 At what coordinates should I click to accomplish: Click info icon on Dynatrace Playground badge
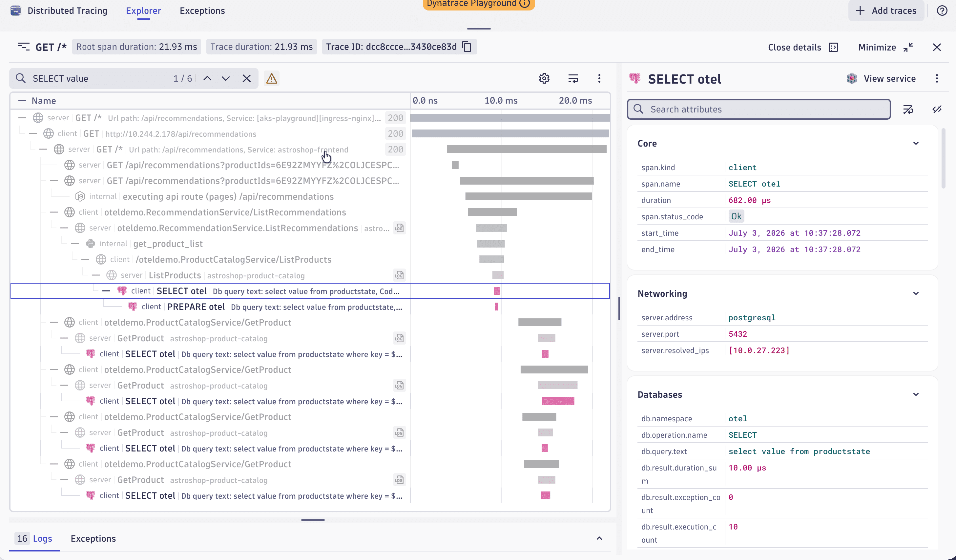click(525, 4)
